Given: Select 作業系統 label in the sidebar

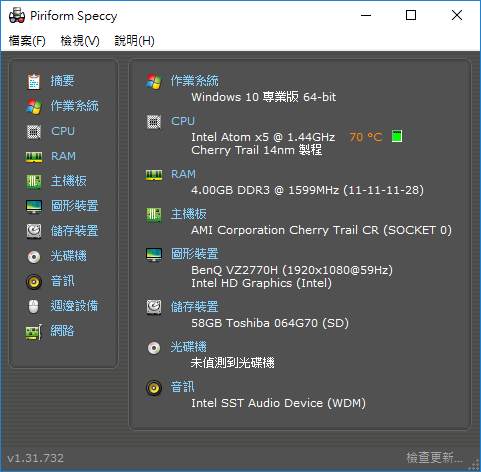Looking at the screenshot, I should pos(74,106).
